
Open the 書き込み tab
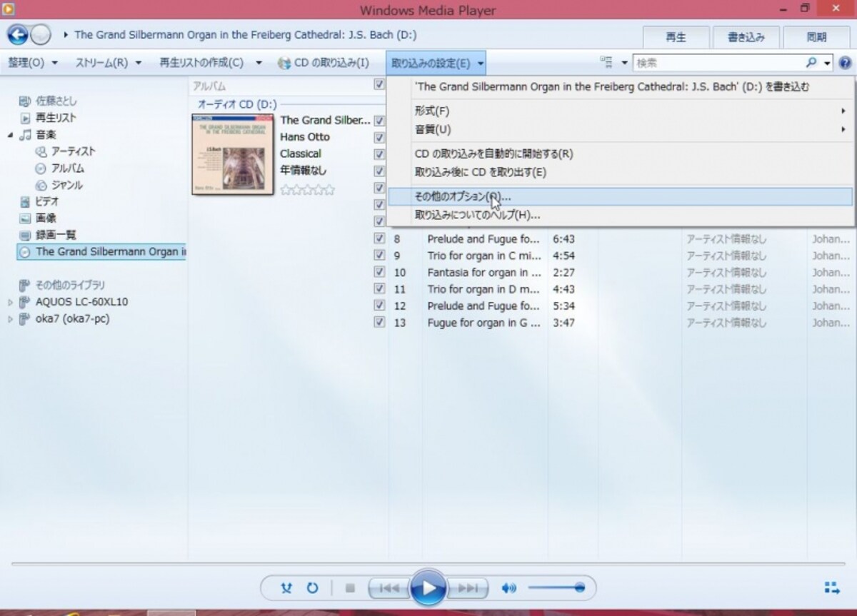[746, 38]
